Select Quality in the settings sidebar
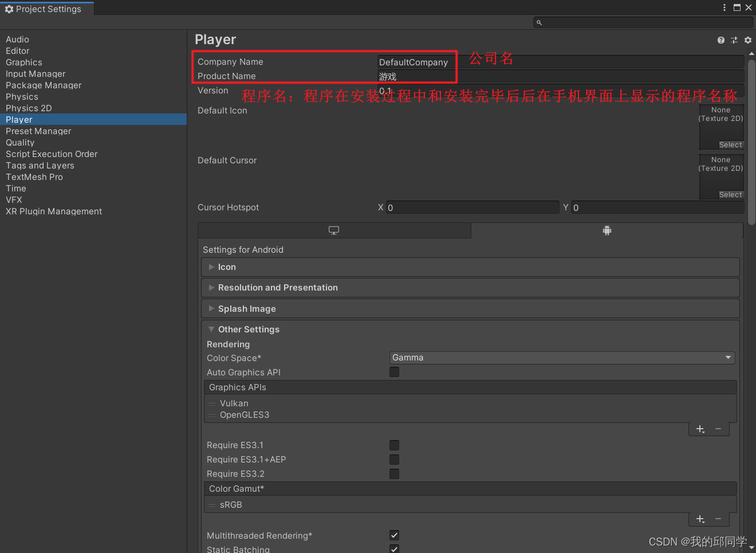The image size is (756, 553). (20, 142)
